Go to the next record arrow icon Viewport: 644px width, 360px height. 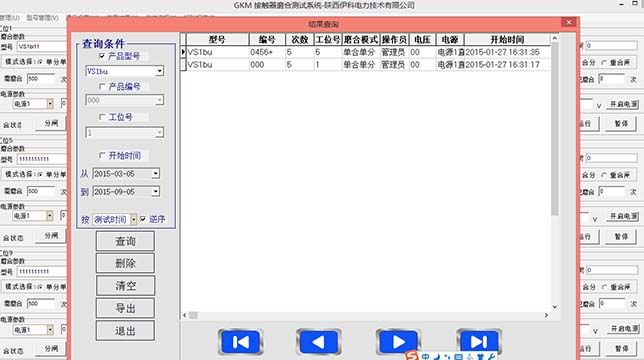pos(398,341)
